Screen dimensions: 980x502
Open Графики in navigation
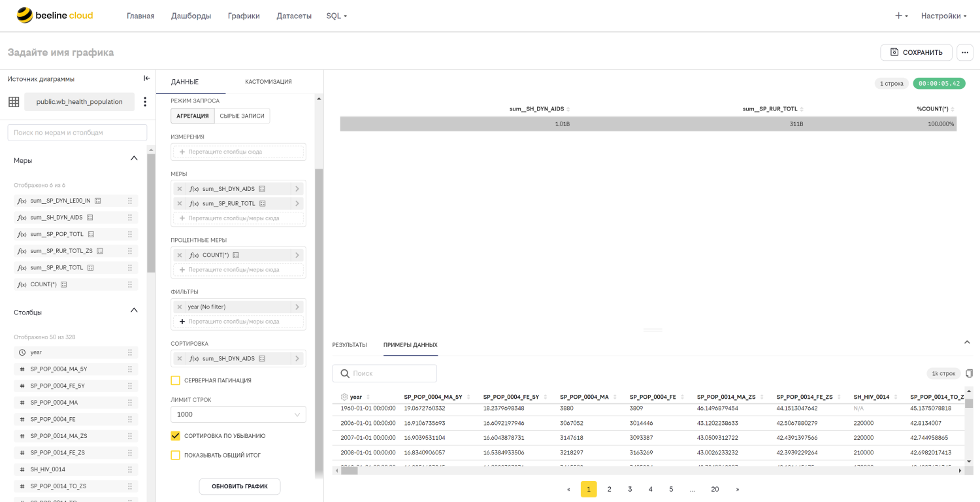click(244, 16)
